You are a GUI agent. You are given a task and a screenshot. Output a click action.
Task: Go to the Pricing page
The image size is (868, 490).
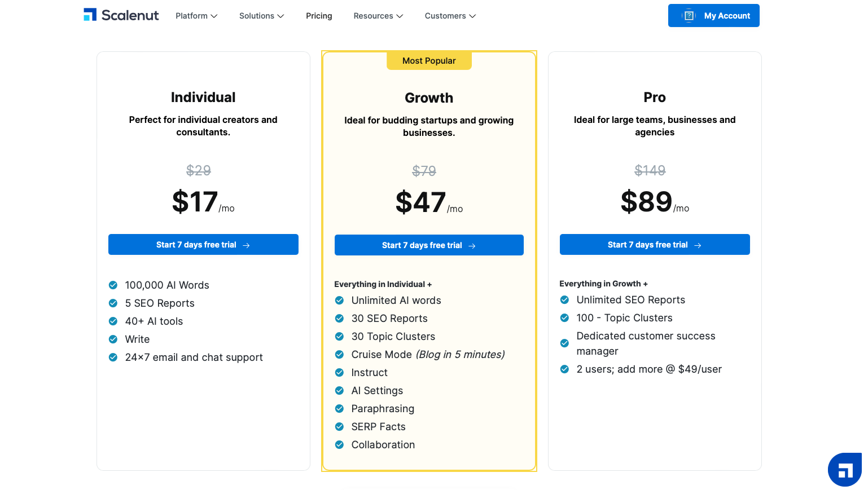click(x=319, y=16)
